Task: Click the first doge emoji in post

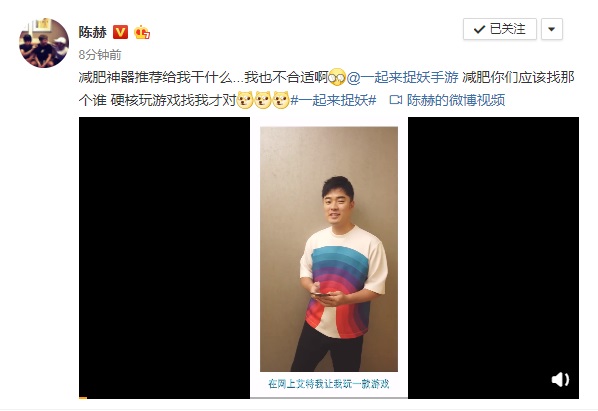Action: (245, 100)
